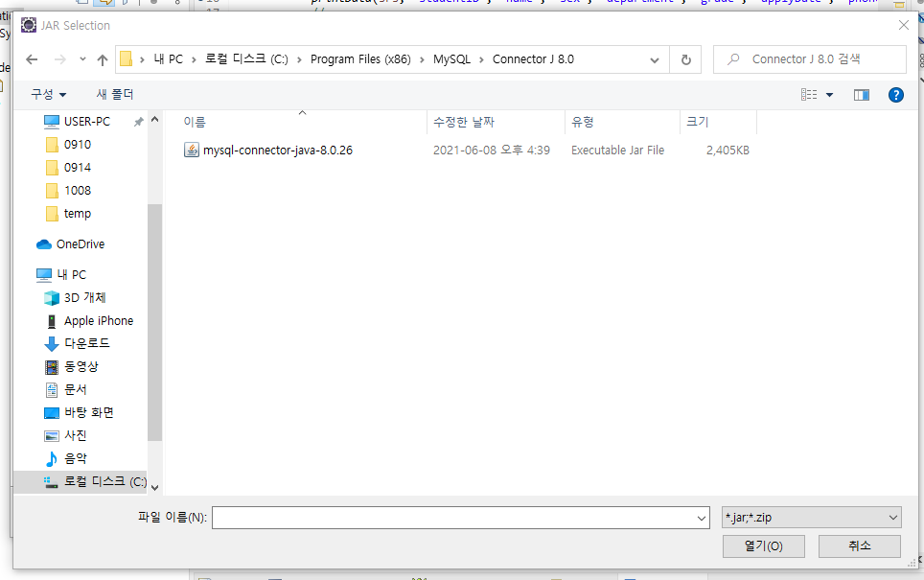924x580 pixels.
Task: Click the pin icon next to USER-PC
Action: click(x=138, y=122)
